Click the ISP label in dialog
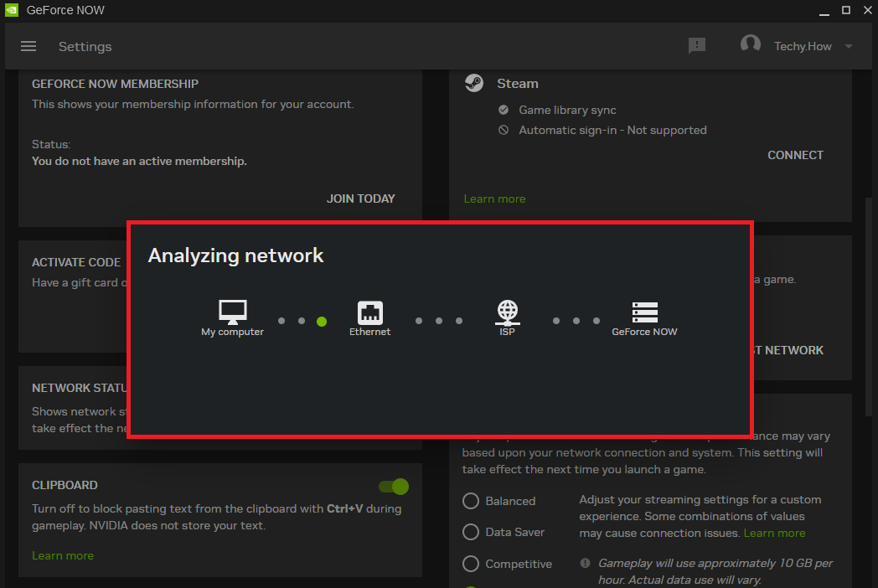 click(508, 332)
